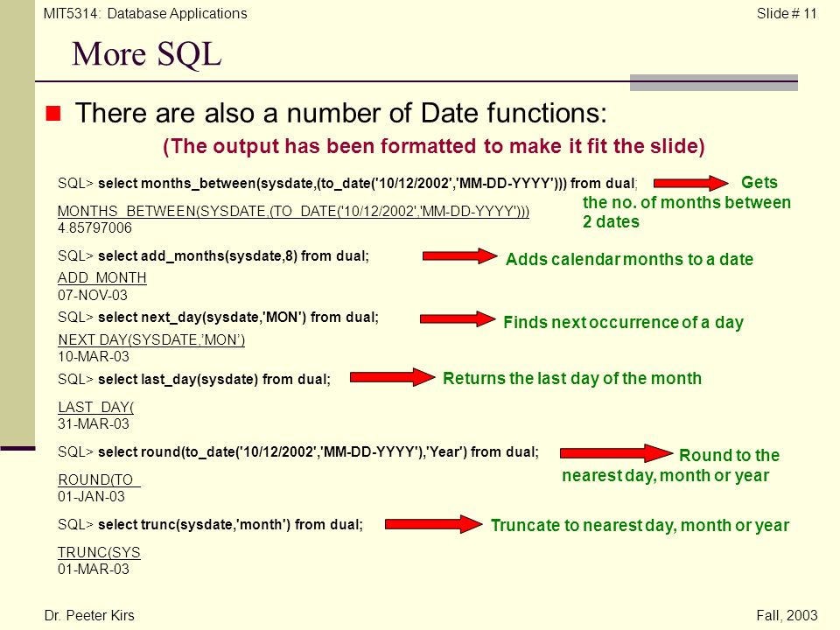The image size is (840, 630).
Task: Click the last_day SQL query line
Action: pyautogui.click(x=194, y=379)
